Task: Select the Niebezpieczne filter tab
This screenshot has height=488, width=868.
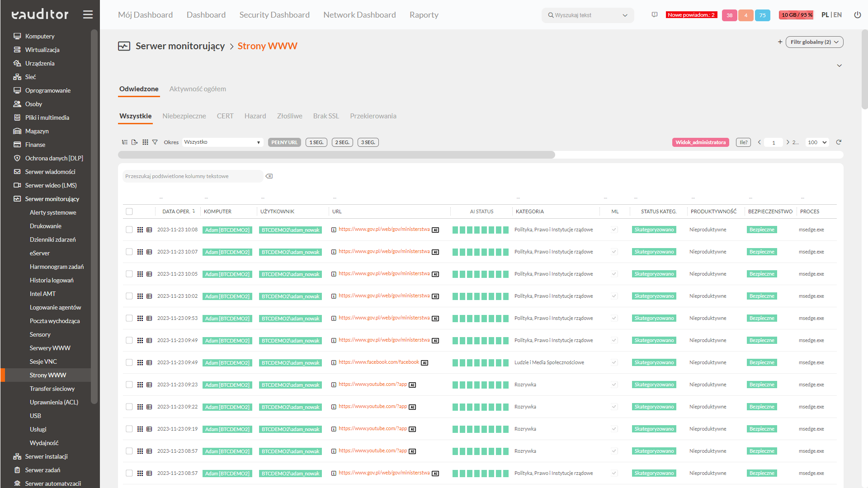Action: click(184, 116)
